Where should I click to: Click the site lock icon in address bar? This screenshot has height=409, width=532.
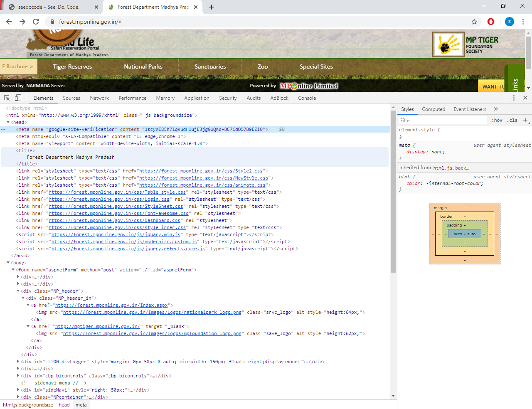click(x=52, y=22)
